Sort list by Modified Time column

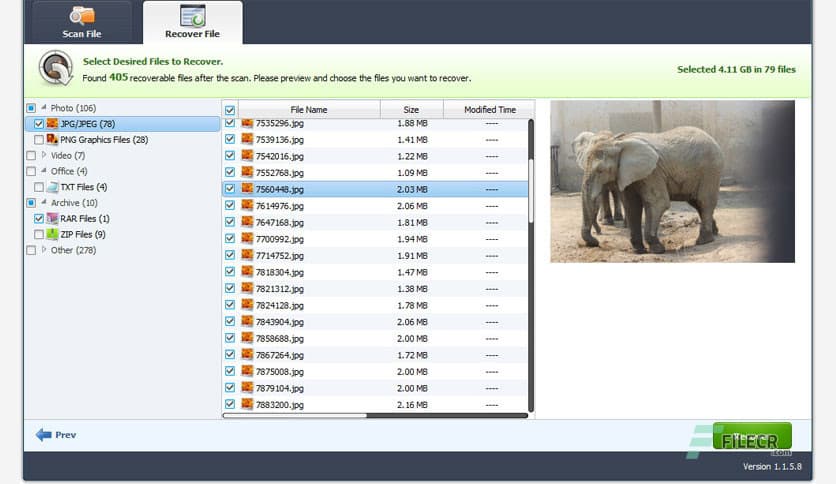coord(489,109)
